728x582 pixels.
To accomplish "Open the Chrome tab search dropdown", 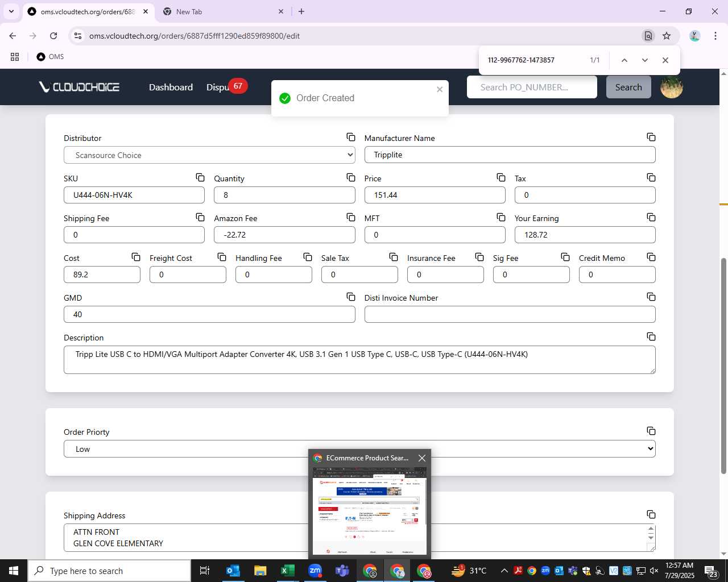I will [x=11, y=11].
